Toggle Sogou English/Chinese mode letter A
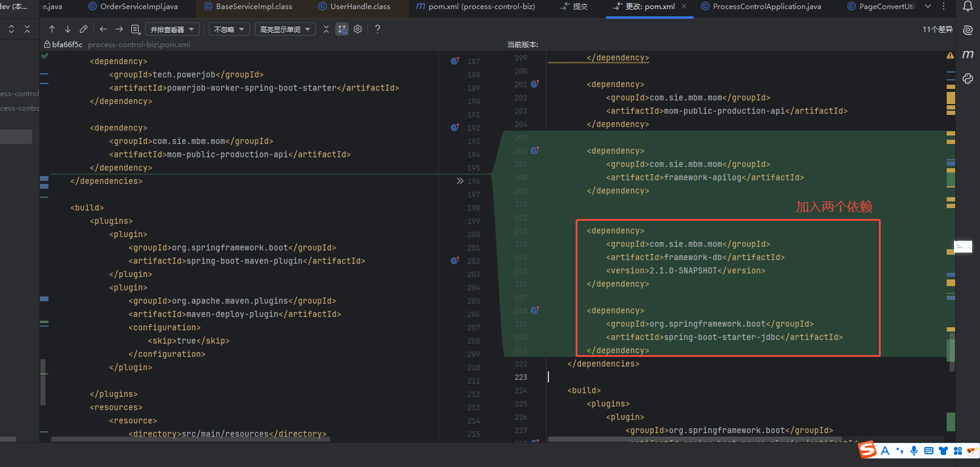Screen dimensions: 980x467 [885, 451]
